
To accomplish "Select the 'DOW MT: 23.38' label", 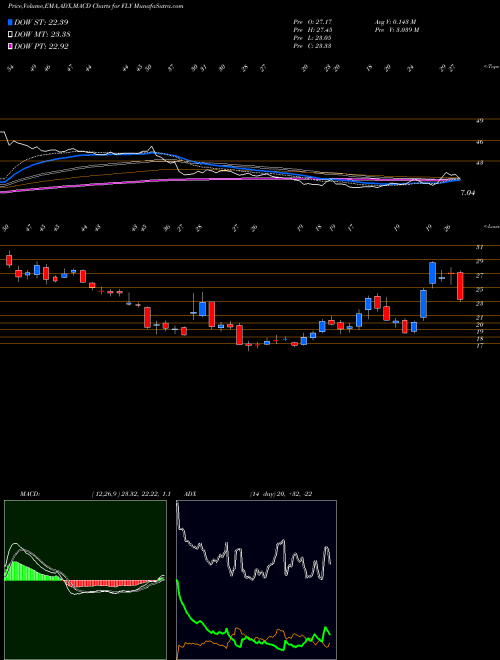I will 42,35.
